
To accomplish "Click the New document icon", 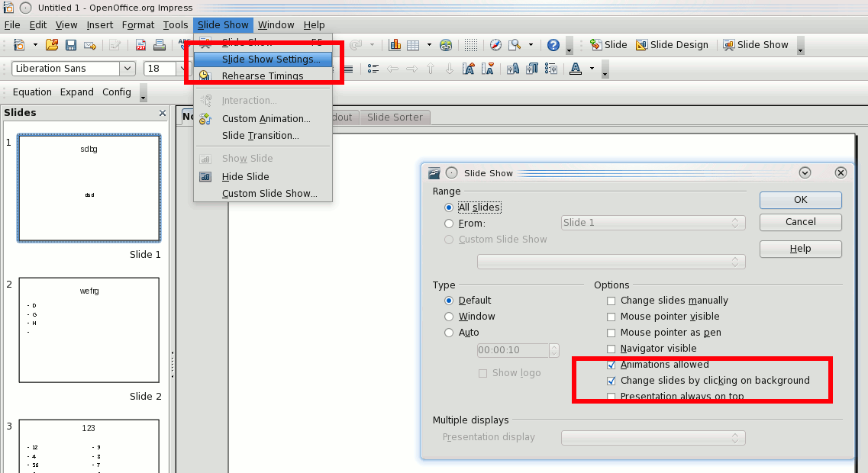I will [x=19, y=45].
